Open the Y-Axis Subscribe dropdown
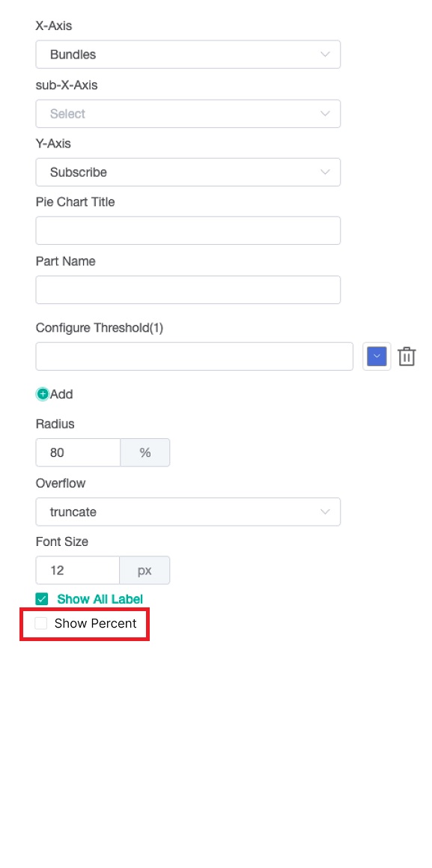 (x=188, y=172)
